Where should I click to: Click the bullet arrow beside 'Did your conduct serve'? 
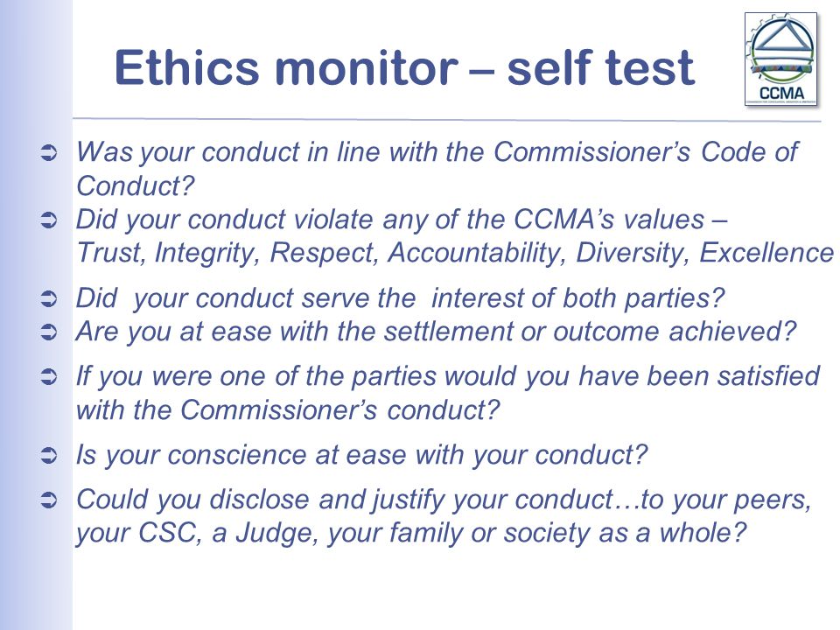(49, 299)
